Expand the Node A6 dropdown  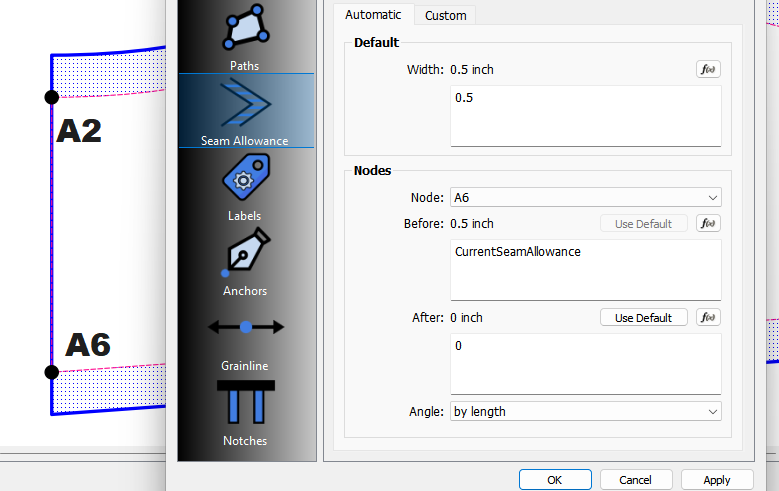[585, 198]
